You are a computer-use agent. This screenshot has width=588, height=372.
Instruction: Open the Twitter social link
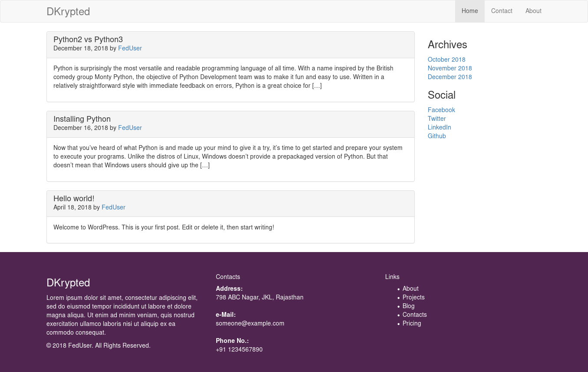point(436,119)
